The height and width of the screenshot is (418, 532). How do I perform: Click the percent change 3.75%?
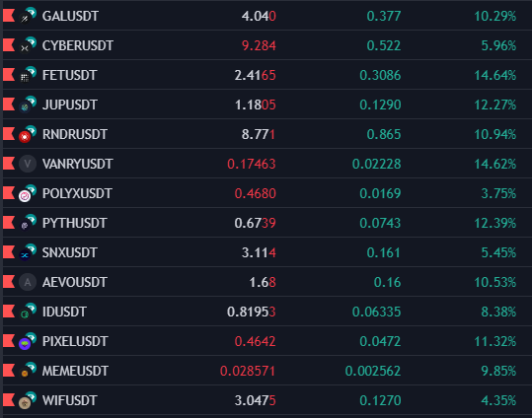[498, 193]
